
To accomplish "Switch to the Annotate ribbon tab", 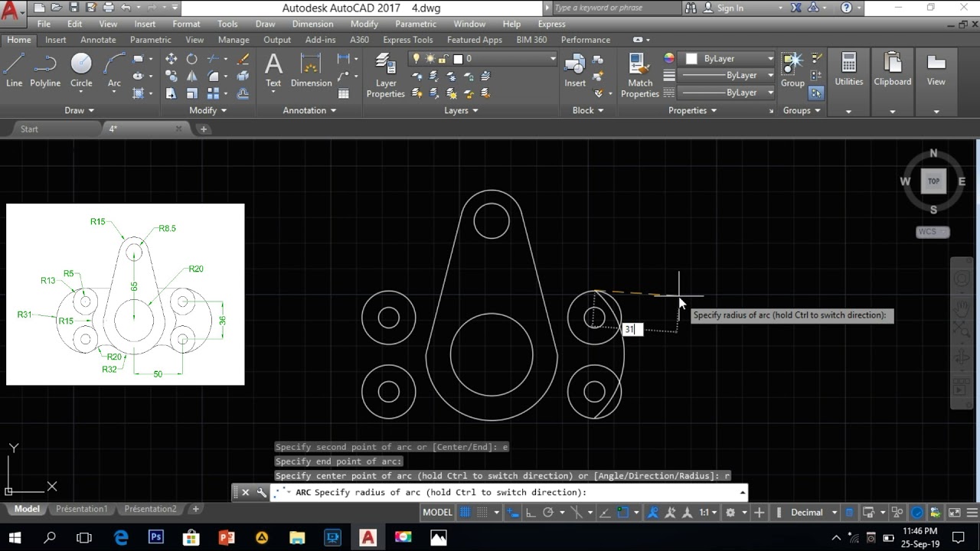I will coord(98,40).
